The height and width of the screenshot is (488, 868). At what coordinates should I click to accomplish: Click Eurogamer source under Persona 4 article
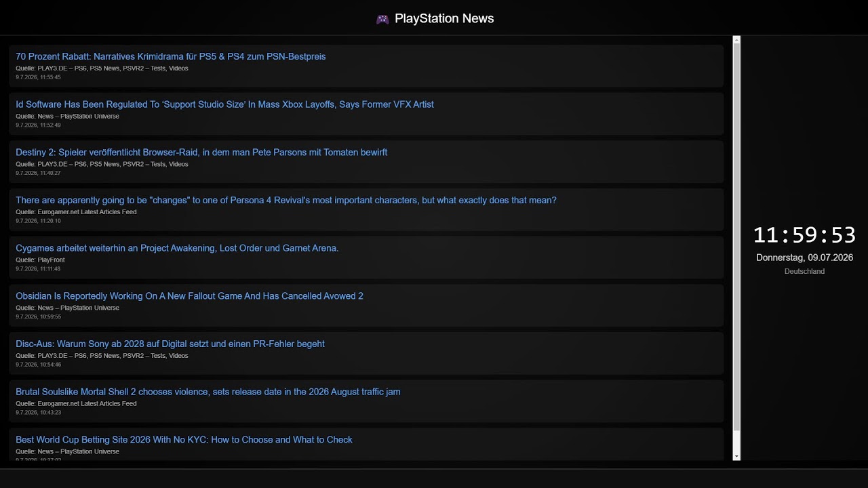[x=76, y=212]
